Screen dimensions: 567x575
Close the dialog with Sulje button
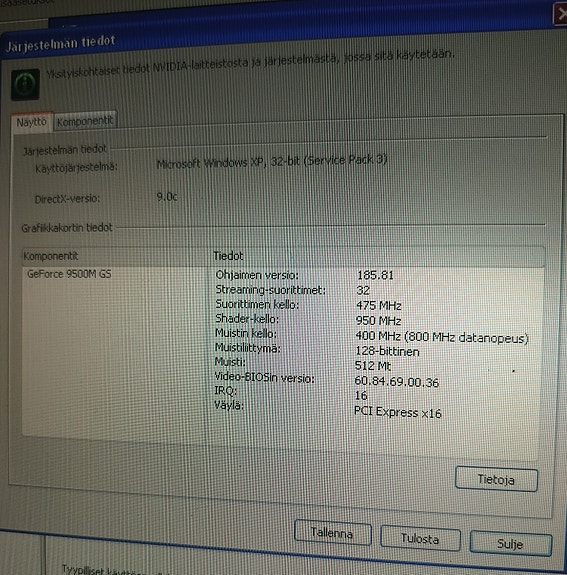pos(511,543)
